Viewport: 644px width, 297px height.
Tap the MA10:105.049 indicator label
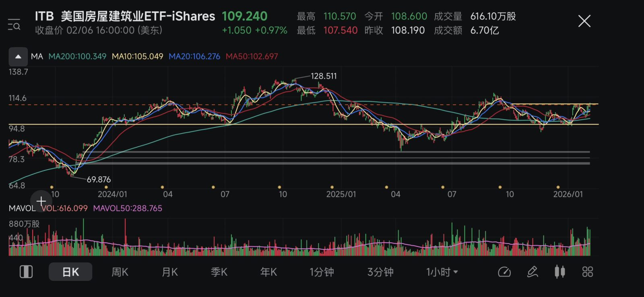click(x=138, y=57)
